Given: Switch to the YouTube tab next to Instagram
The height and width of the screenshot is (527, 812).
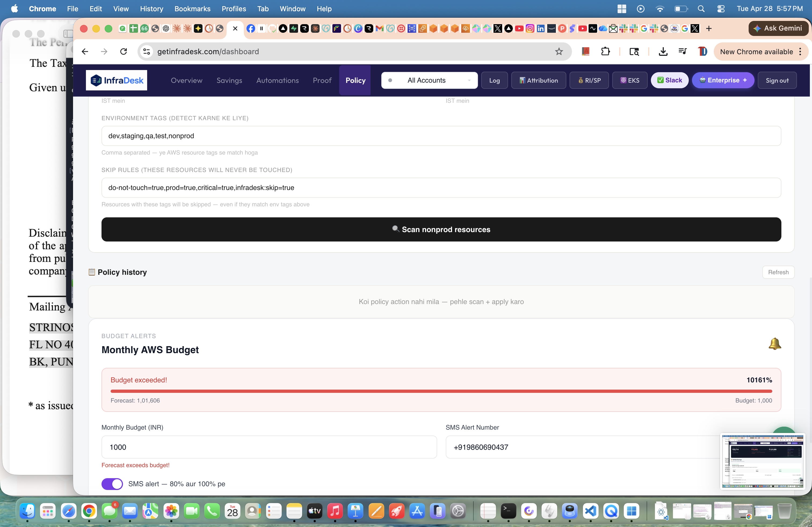Looking at the screenshot, I should [x=519, y=29].
